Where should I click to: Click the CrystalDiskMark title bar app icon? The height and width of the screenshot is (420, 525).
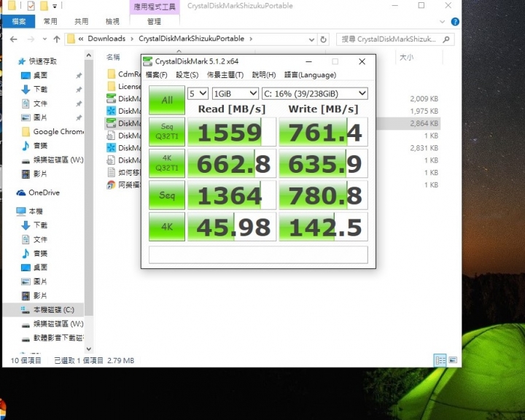point(147,61)
